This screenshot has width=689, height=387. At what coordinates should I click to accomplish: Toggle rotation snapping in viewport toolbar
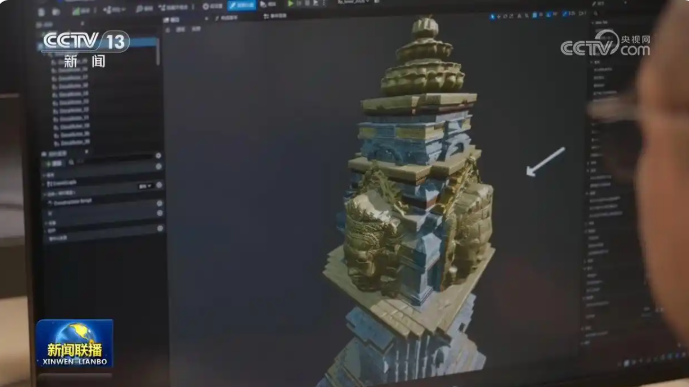point(549,15)
